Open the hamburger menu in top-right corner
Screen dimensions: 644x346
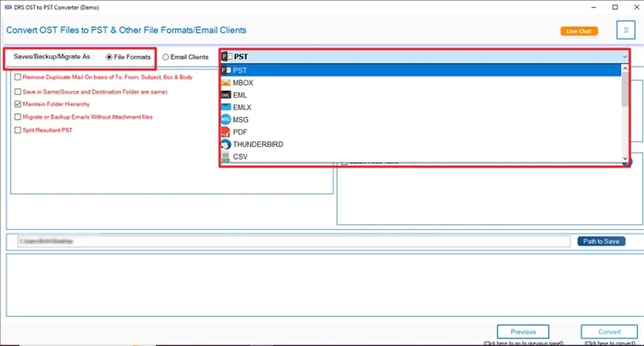(626, 29)
